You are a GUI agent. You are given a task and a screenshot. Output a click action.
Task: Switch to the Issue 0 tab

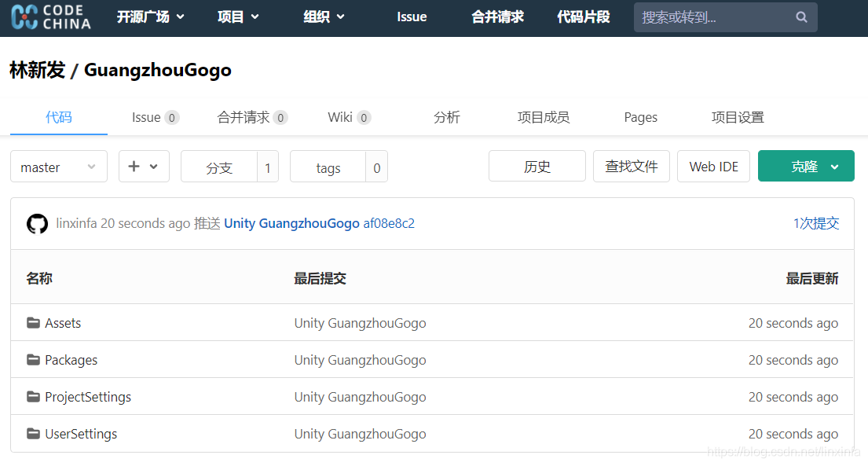(156, 117)
